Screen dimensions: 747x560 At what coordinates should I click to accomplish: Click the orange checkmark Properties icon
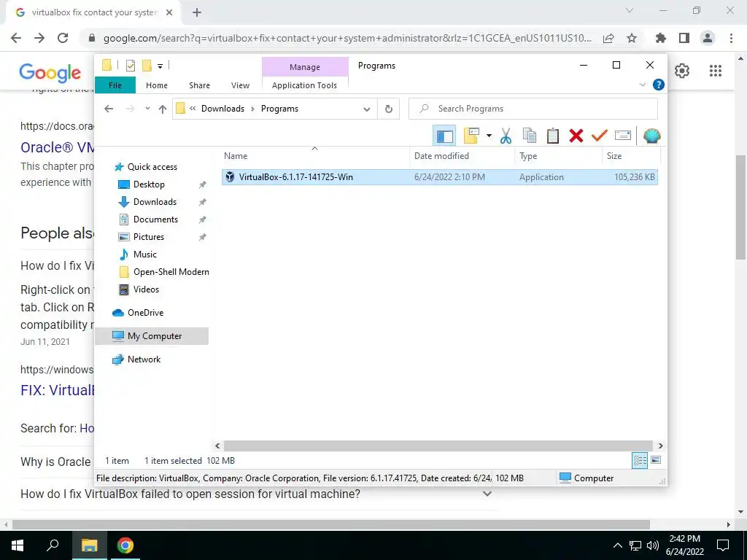point(600,136)
